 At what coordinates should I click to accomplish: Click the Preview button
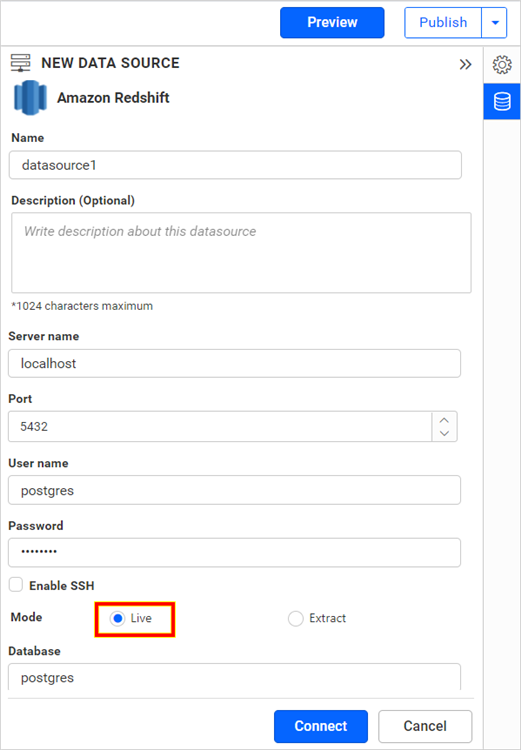point(332,22)
